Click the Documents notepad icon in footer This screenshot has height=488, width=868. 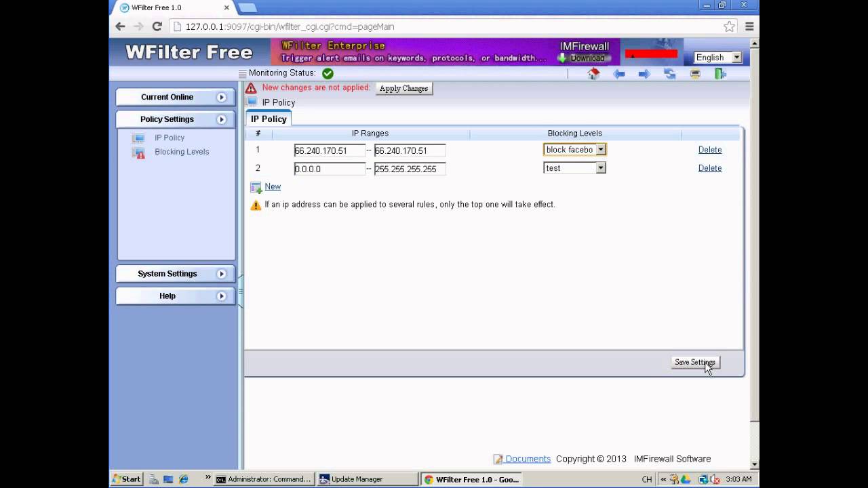pyautogui.click(x=498, y=459)
